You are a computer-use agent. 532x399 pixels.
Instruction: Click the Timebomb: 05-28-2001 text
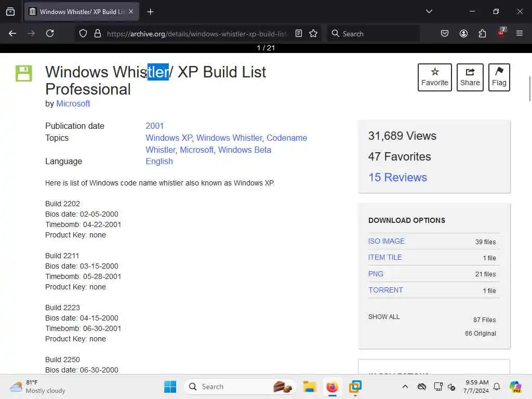(x=83, y=276)
